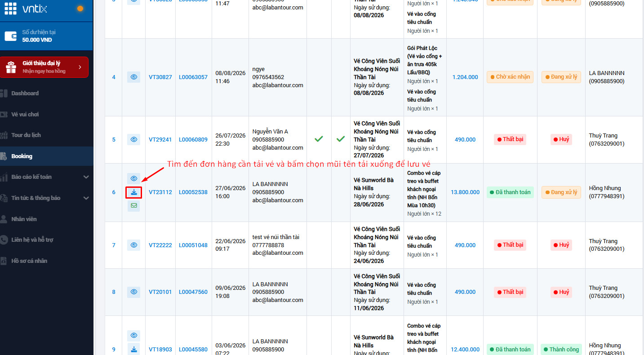This screenshot has width=644, height=355.
Task: Open order link VT18903
Action: point(160,350)
